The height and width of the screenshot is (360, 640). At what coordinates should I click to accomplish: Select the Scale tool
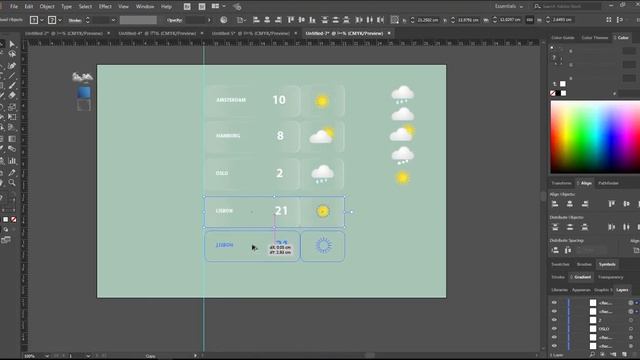point(12,107)
